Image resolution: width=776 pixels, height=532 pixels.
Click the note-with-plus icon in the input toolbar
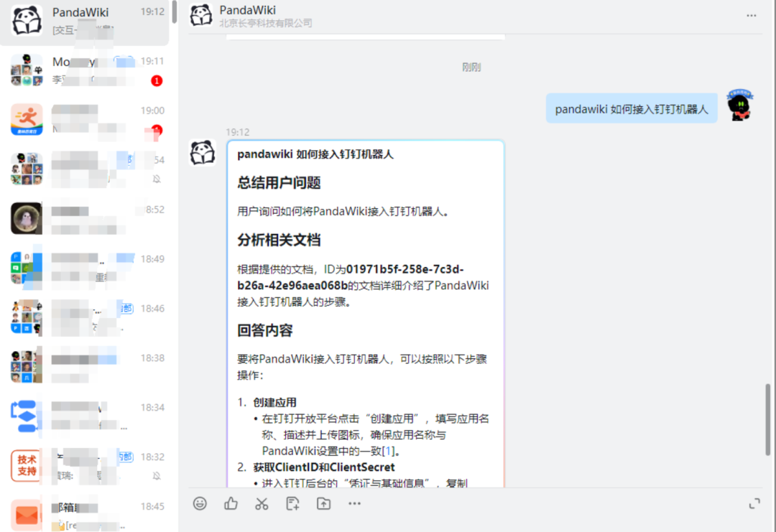pos(292,503)
